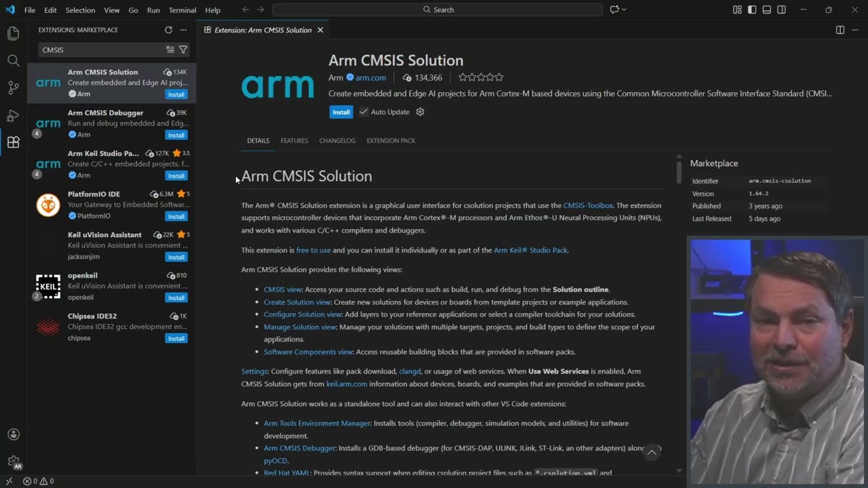Image resolution: width=868 pixels, height=488 pixels.
Task: Open the Manage gear in activity bar
Action: (x=13, y=462)
